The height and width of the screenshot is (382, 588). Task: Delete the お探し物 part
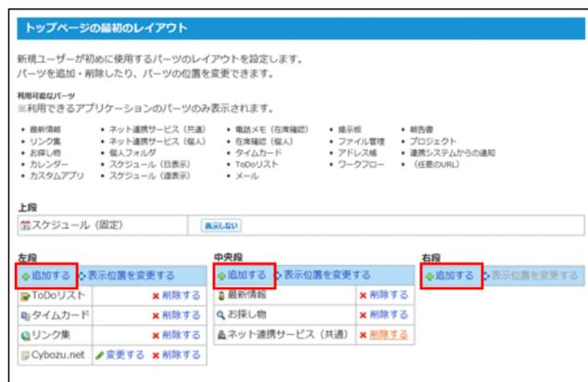[x=389, y=314]
